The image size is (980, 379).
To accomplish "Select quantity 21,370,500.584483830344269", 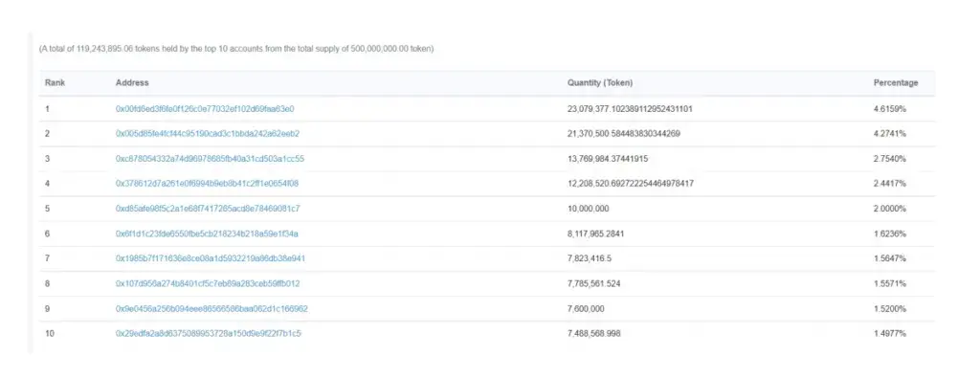I will tap(624, 134).
